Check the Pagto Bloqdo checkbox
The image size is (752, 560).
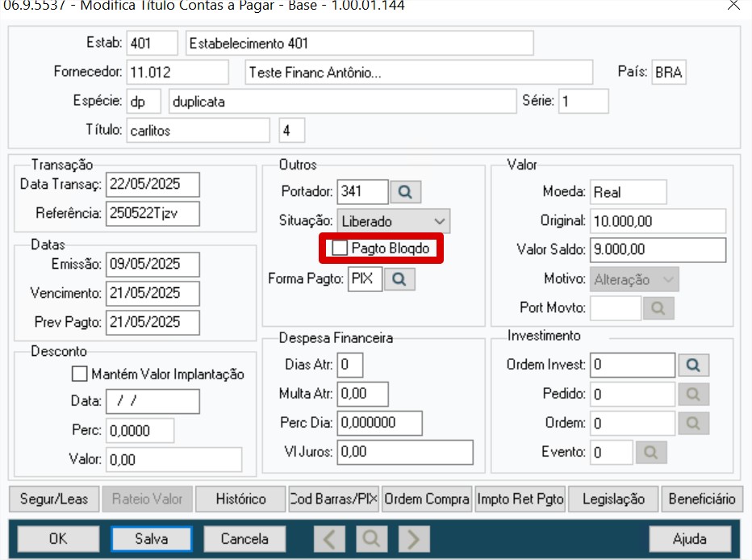340,248
